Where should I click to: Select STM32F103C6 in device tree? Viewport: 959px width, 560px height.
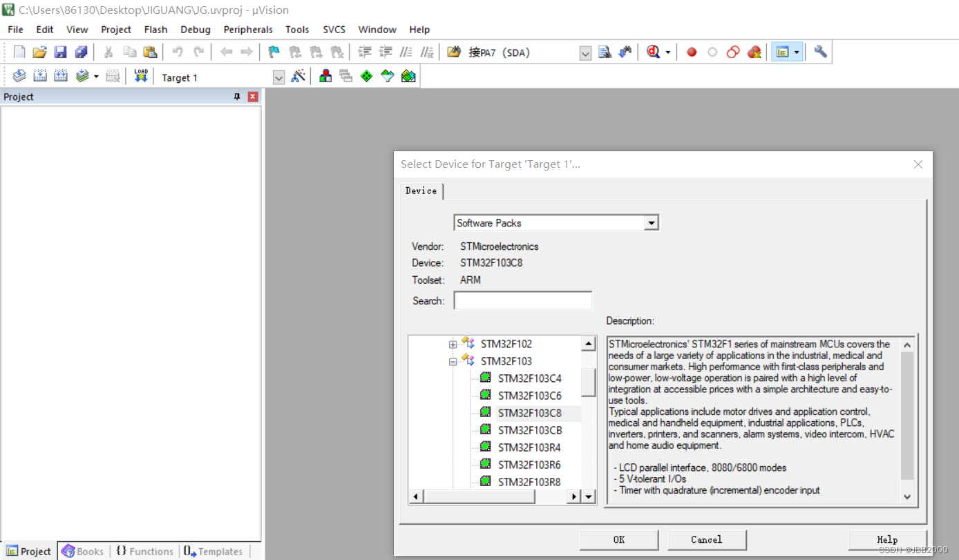530,396
